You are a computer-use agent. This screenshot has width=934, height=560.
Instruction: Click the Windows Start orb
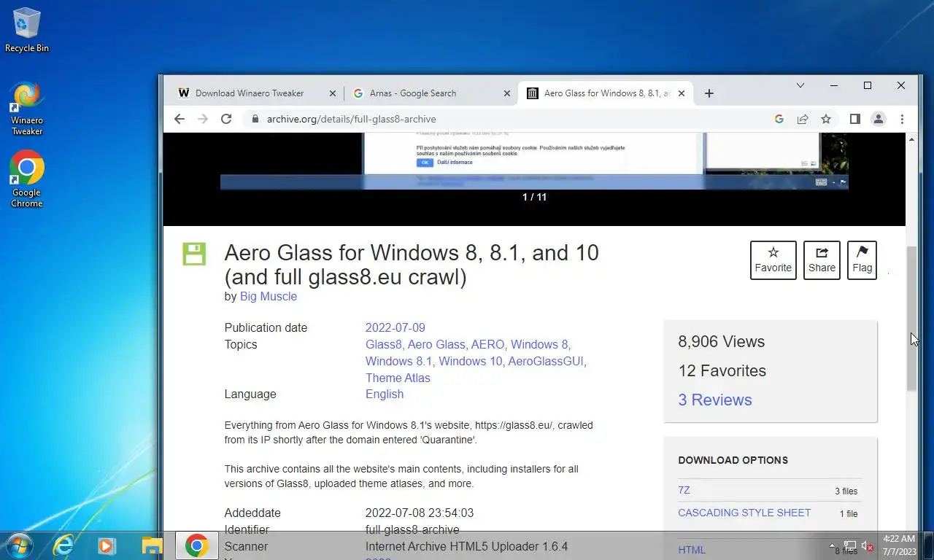[18, 545]
